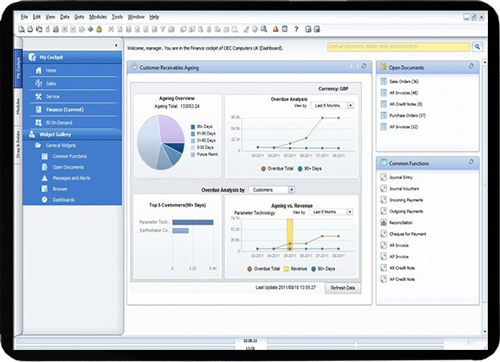Click the blue diamond toolbar icon
500x362 pixels.
90,29
